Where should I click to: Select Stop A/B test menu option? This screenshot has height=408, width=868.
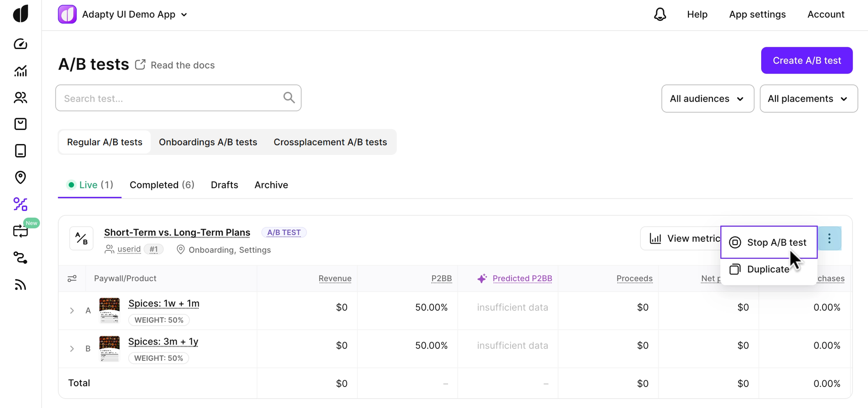(x=769, y=243)
